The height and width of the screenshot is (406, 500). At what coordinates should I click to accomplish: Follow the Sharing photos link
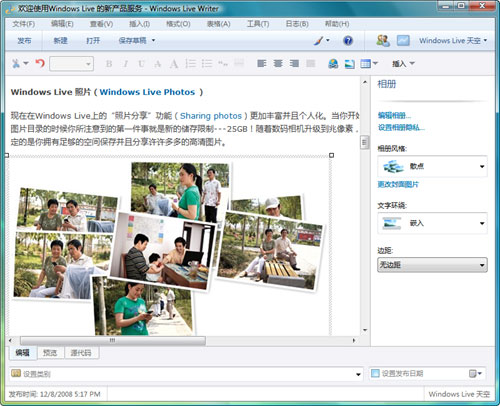[211, 116]
